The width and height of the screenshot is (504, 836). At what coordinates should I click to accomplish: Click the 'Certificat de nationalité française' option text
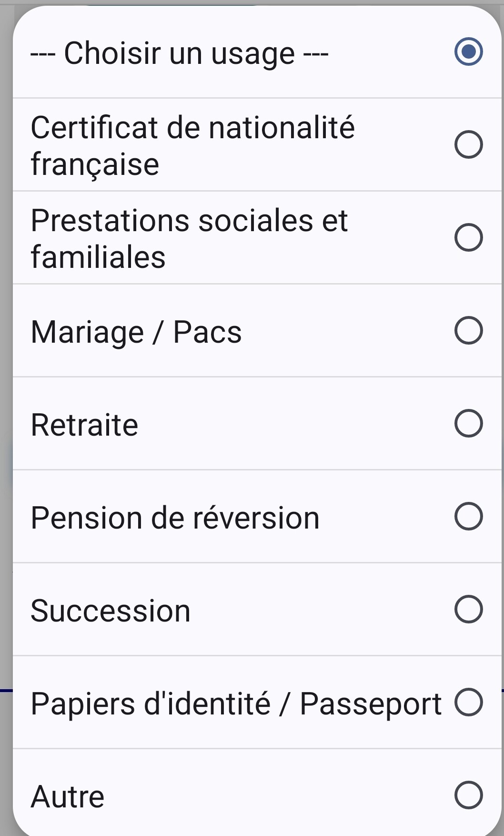(x=192, y=145)
